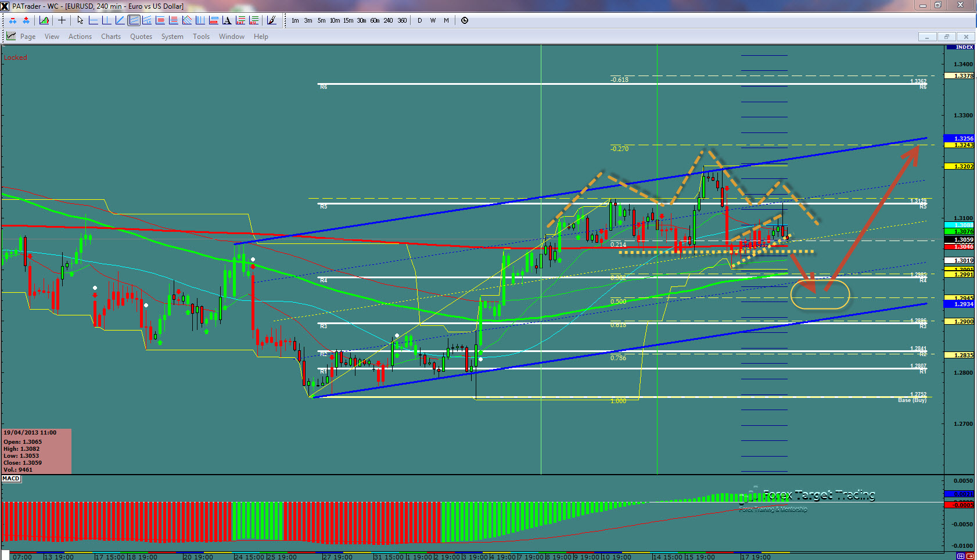The height and width of the screenshot is (560, 977).
Task: Click the PATrader application icon in title bar
Action: click(x=5, y=6)
